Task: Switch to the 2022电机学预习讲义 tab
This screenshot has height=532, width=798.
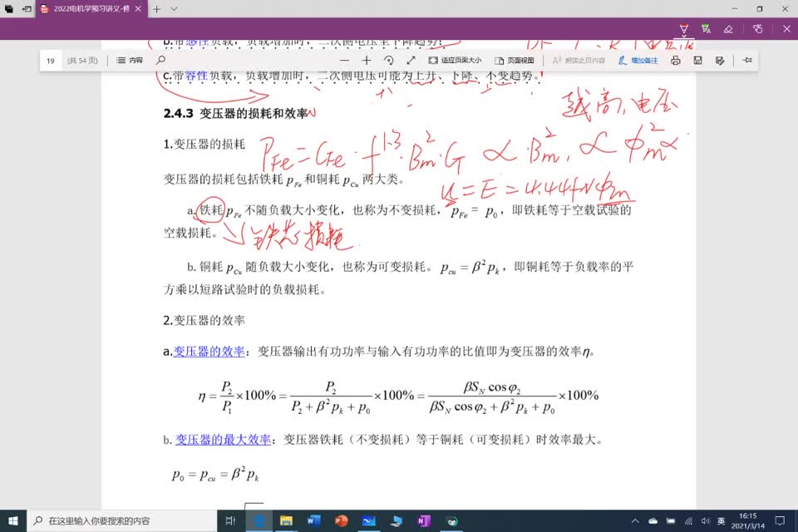Action: coord(91,8)
